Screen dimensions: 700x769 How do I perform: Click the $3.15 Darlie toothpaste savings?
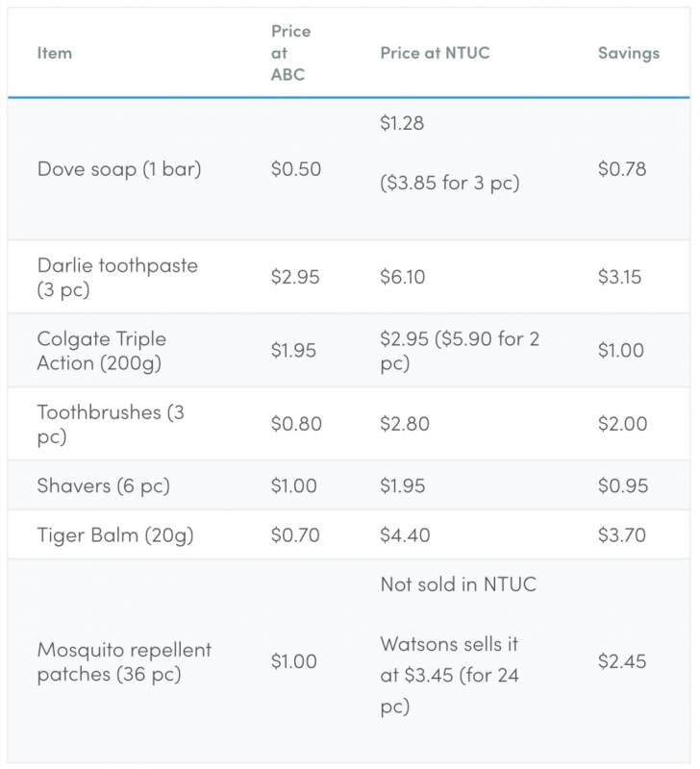(x=621, y=277)
